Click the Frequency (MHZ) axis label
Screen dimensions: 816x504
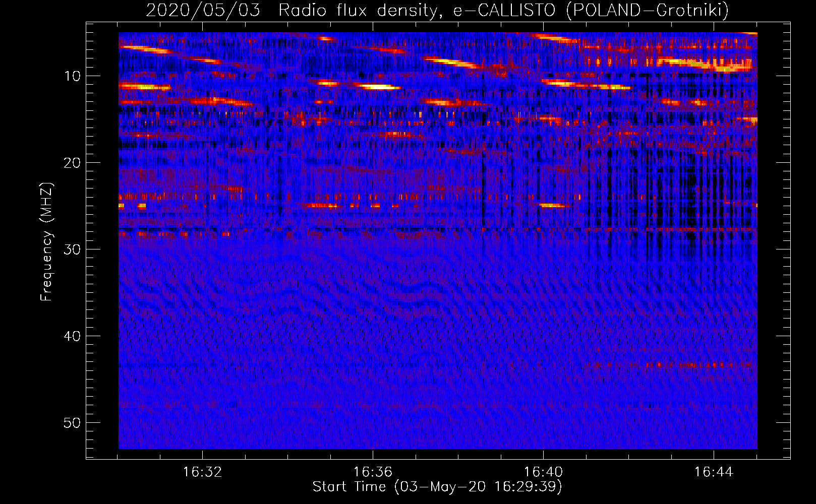point(46,242)
